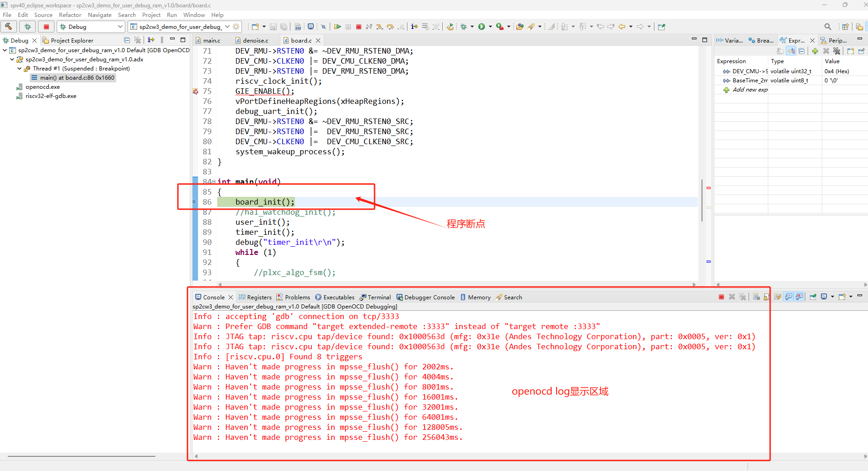Open the Navigate menu
The image size is (868, 471).
pyautogui.click(x=99, y=15)
